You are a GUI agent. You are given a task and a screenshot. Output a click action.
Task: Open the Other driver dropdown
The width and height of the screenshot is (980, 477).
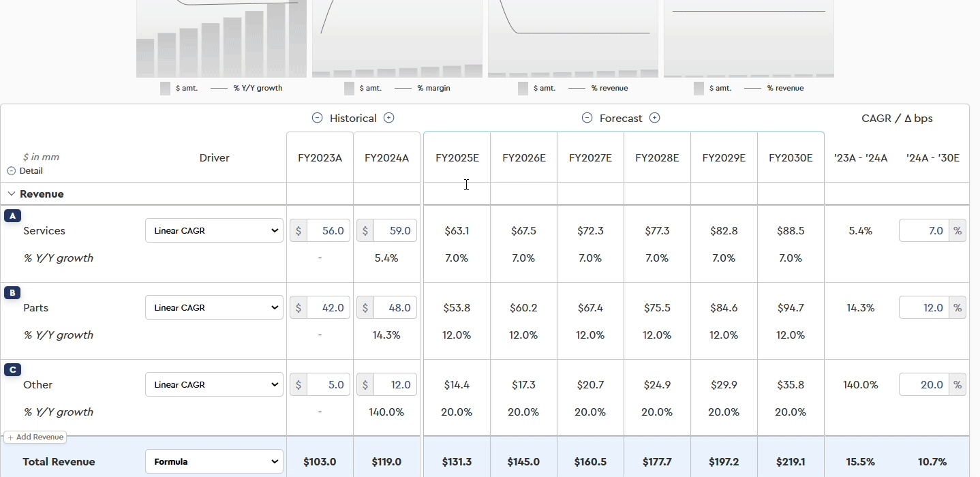[214, 385]
